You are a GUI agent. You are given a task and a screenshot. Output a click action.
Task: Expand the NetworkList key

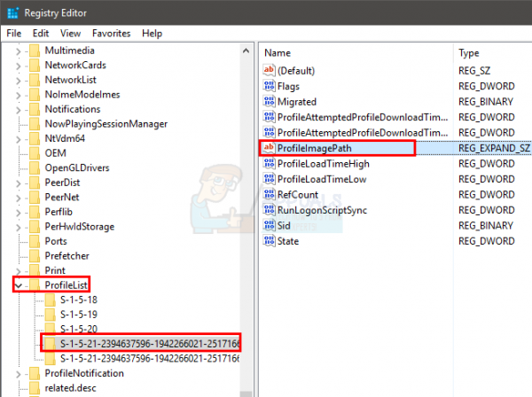point(19,81)
